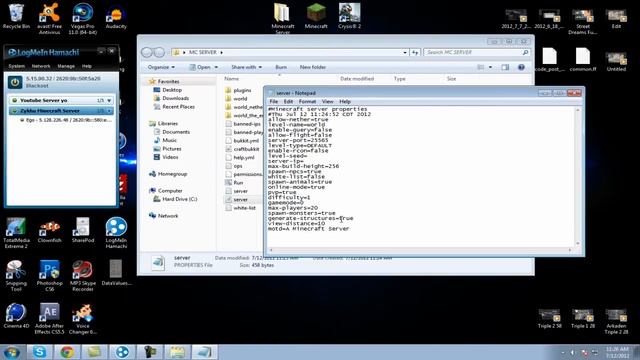Expand the Youtube Server yo network dropdown
640x360 pixels.
pyautogui.click(x=109, y=100)
